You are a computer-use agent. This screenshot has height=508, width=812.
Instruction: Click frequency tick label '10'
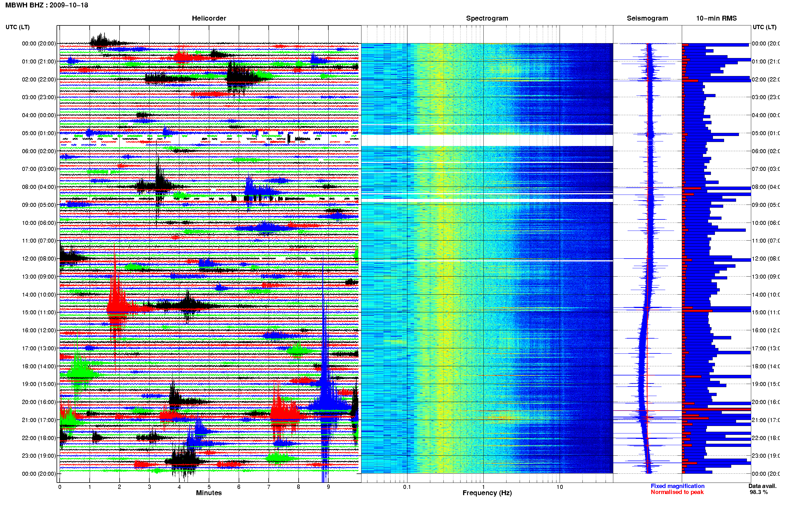point(560,487)
